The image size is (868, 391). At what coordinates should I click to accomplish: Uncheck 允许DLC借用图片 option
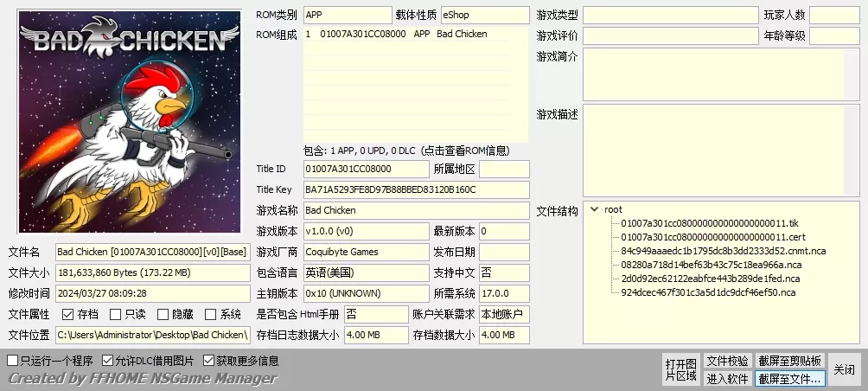click(107, 361)
